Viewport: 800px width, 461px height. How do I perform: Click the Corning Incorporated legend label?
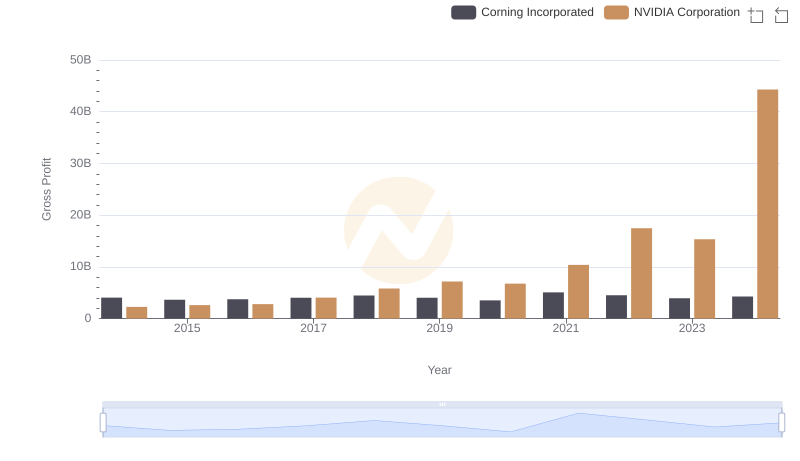tap(537, 12)
